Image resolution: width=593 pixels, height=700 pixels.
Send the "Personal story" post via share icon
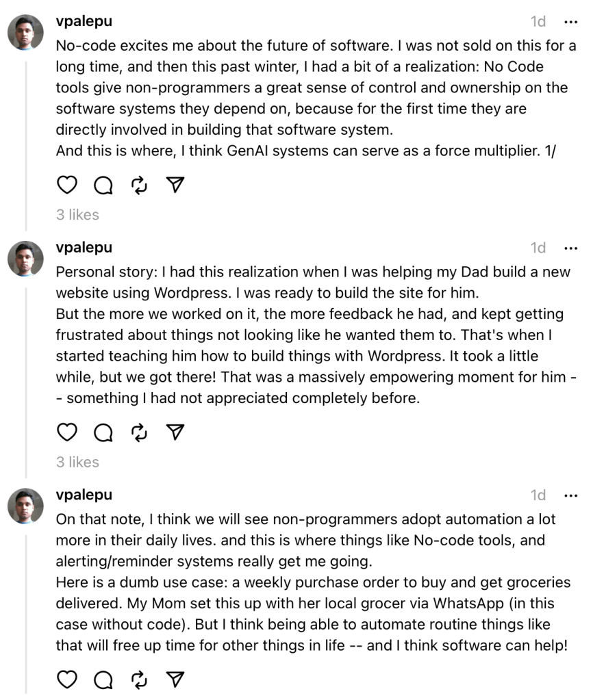coord(176,432)
